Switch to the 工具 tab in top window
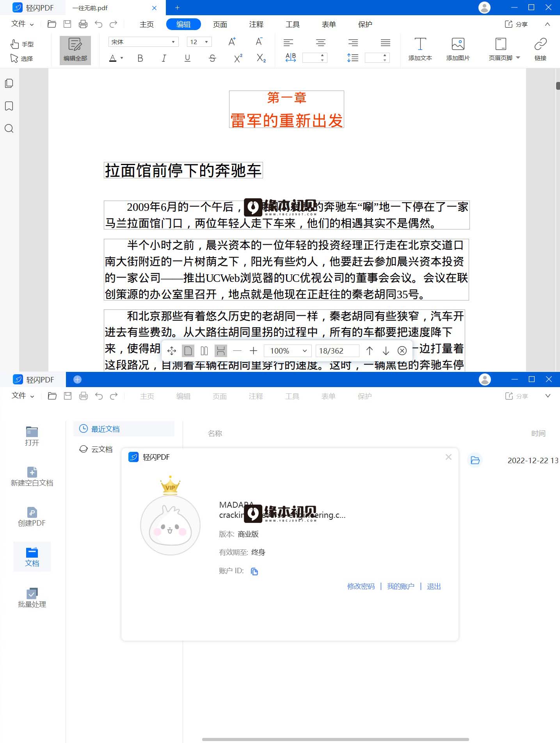 click(293, 24)
